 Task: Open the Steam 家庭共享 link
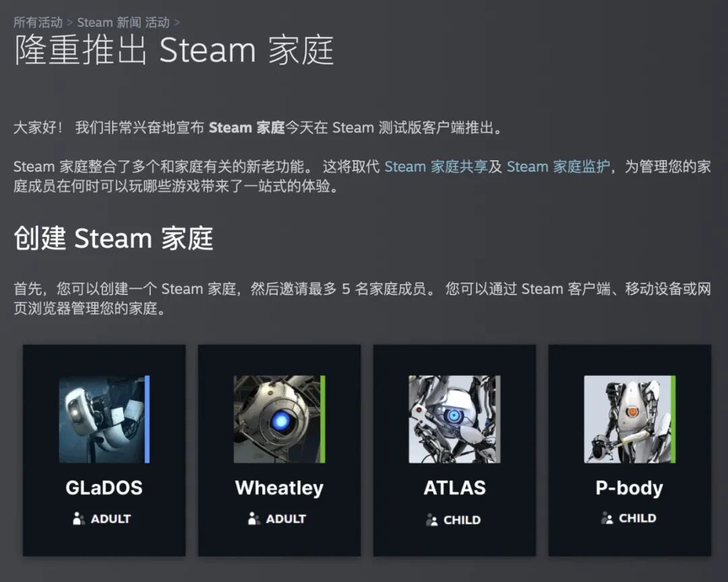[436, 166]
